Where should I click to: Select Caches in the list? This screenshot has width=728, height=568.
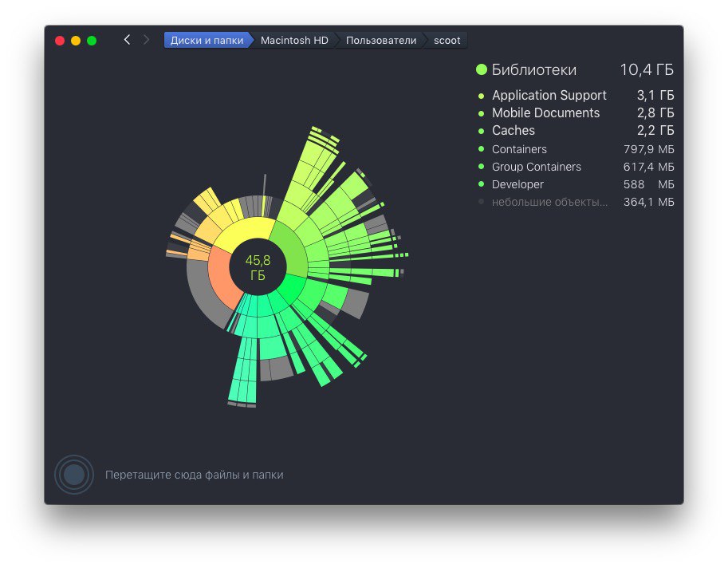coord(575,131)
